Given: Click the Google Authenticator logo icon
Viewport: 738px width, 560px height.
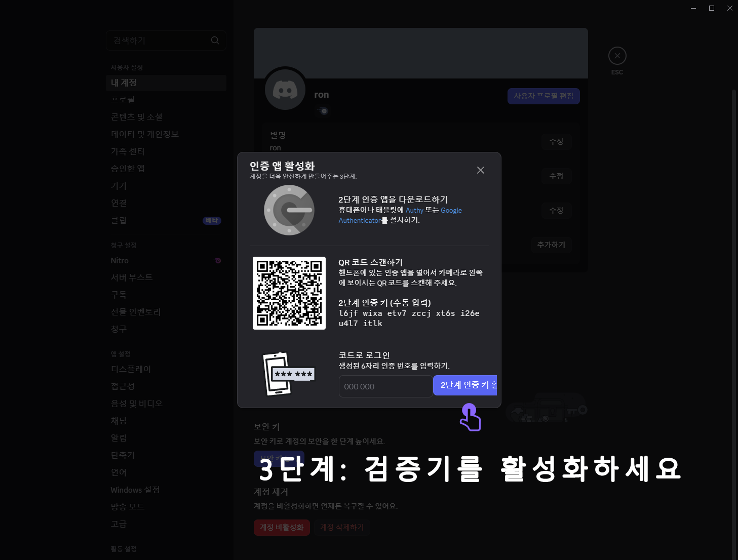Looking at the screenshot, I should (289, 210).
